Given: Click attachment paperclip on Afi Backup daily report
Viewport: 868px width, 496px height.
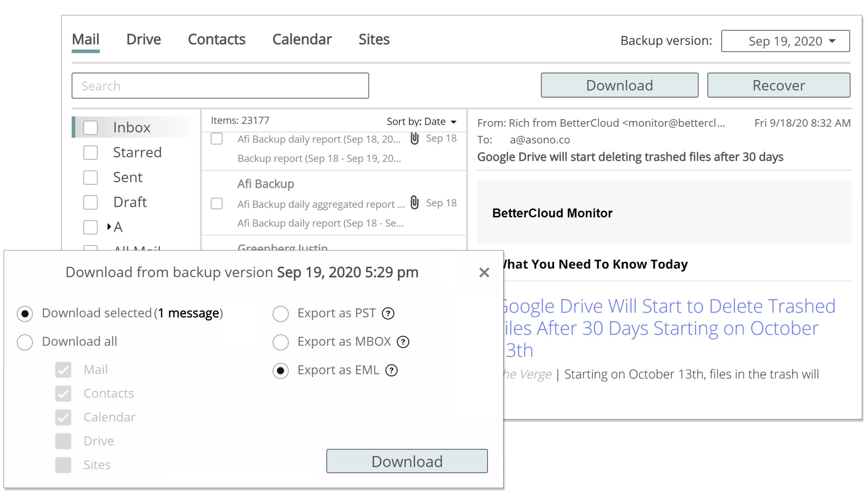Looking at the screenshot, I should (414, 139).
